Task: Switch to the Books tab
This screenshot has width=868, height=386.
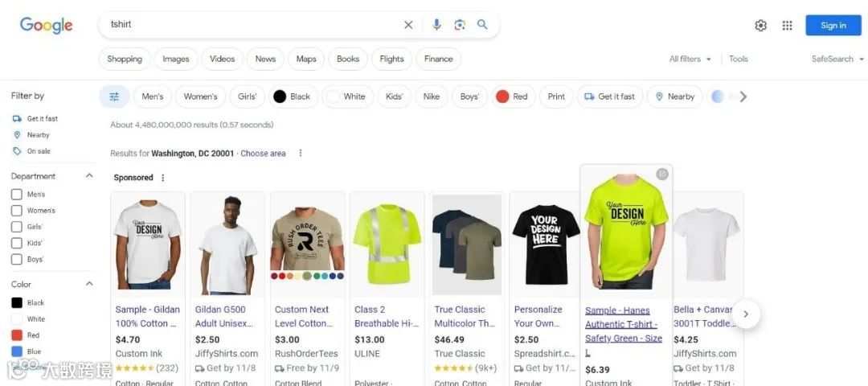Action: pos(348,59)
